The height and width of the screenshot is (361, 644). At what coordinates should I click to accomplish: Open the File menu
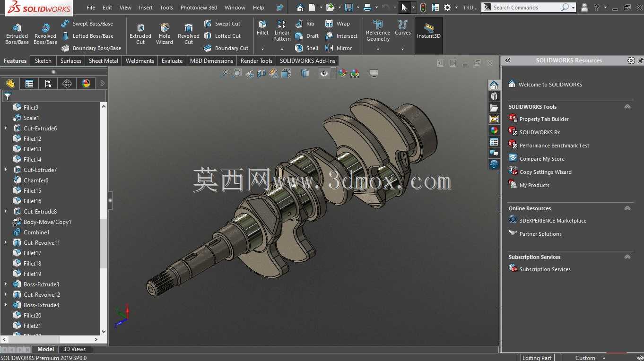[x=91, y=8]
